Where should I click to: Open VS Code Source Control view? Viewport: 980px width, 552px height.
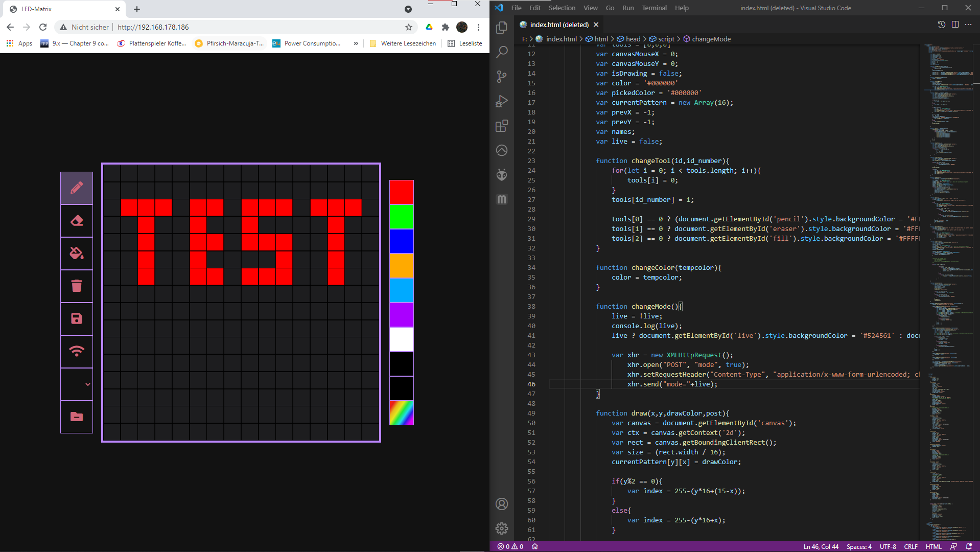[x=502, y=77]
